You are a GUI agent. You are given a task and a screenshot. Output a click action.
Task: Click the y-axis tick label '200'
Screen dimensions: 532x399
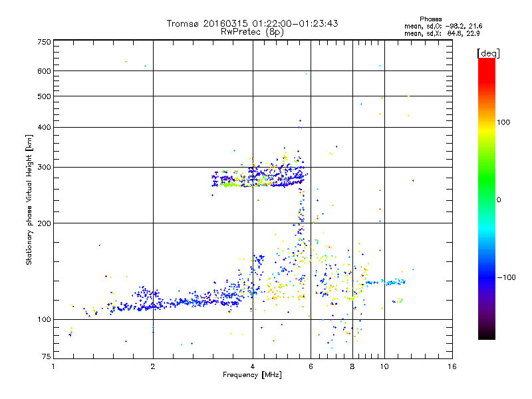pos(44,223)
